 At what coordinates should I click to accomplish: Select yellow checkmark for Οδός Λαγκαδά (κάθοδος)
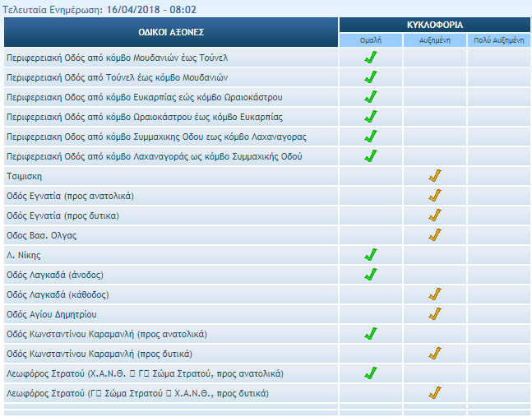(435, 294)
